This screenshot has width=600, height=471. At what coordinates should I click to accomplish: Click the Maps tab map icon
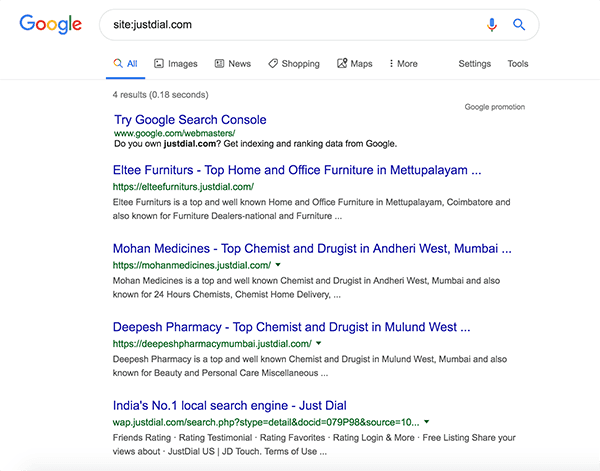342,63
